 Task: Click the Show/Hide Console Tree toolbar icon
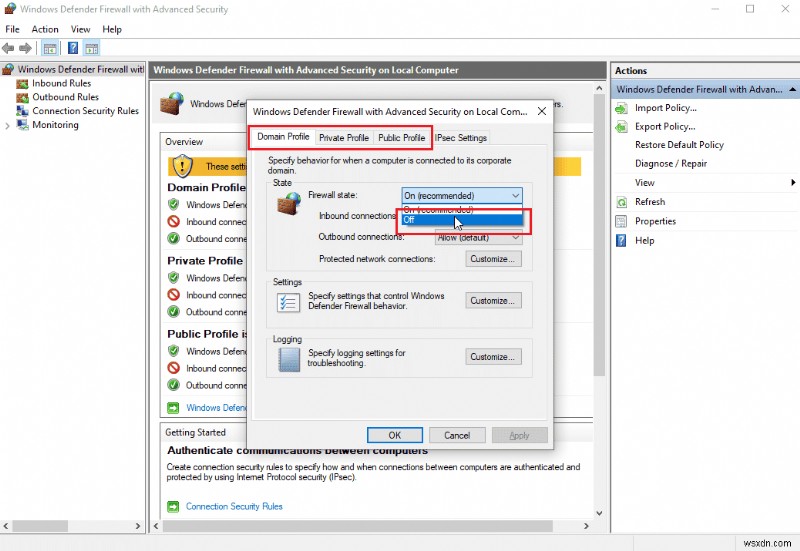coord(49,48)
